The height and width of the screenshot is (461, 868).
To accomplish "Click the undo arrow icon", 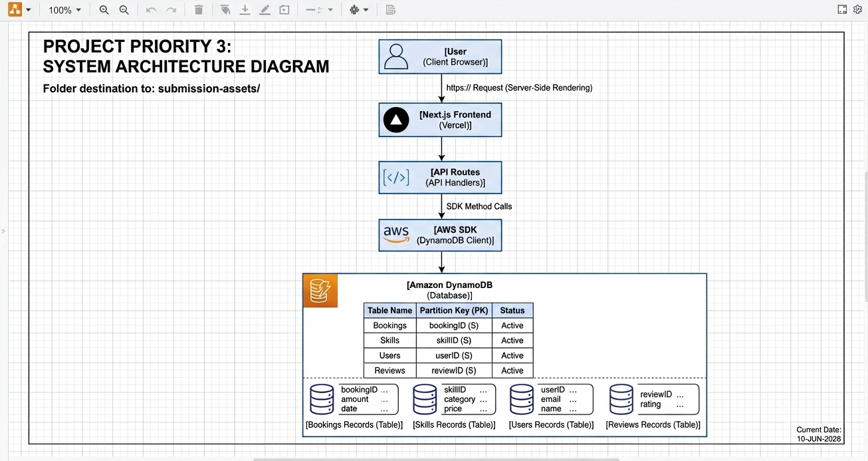I will (151, 10).
